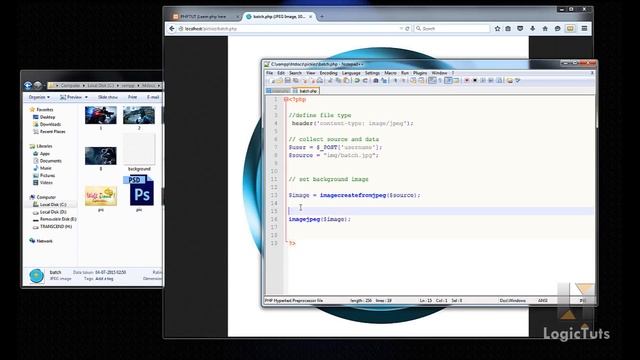Open the Search menu in Notepad++
The width and height of the screenshot is (640, 360).
295,73
